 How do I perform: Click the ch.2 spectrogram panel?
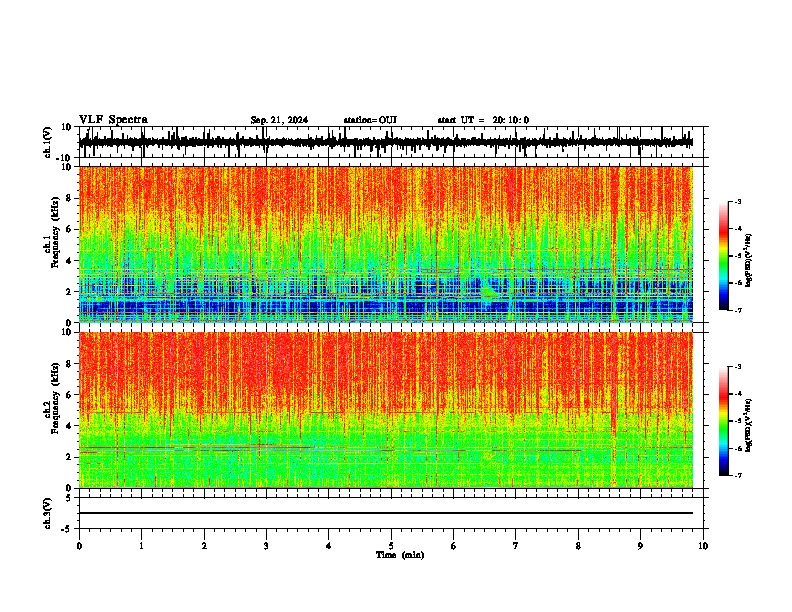point(386,410)
